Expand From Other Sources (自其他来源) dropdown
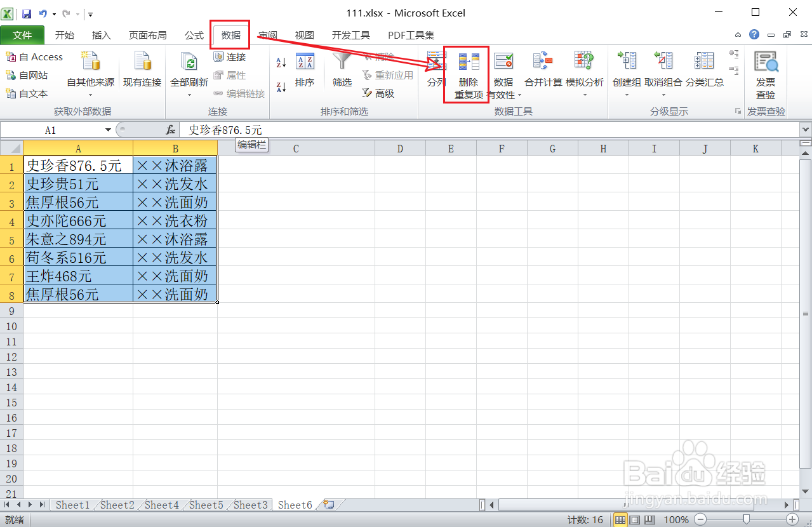The image size is (812, 527). (x=91, y=95)
